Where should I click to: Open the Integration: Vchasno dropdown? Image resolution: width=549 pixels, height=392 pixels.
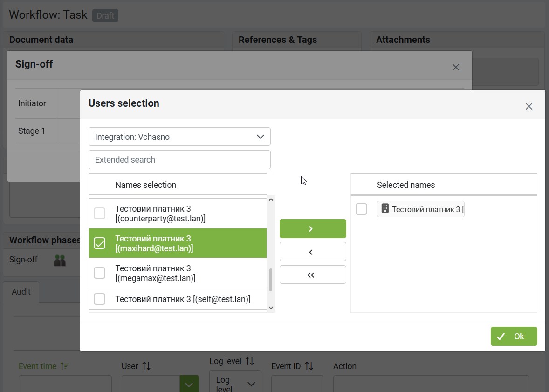[179, 137]
